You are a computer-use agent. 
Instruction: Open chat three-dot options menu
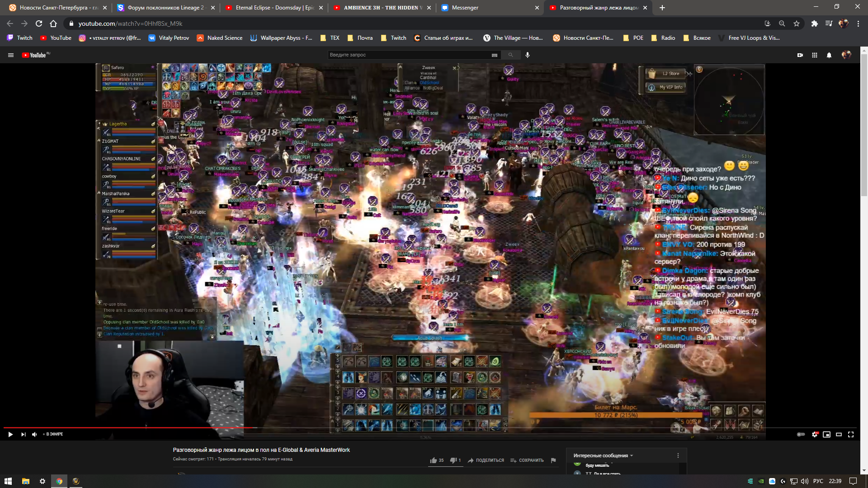678,455
